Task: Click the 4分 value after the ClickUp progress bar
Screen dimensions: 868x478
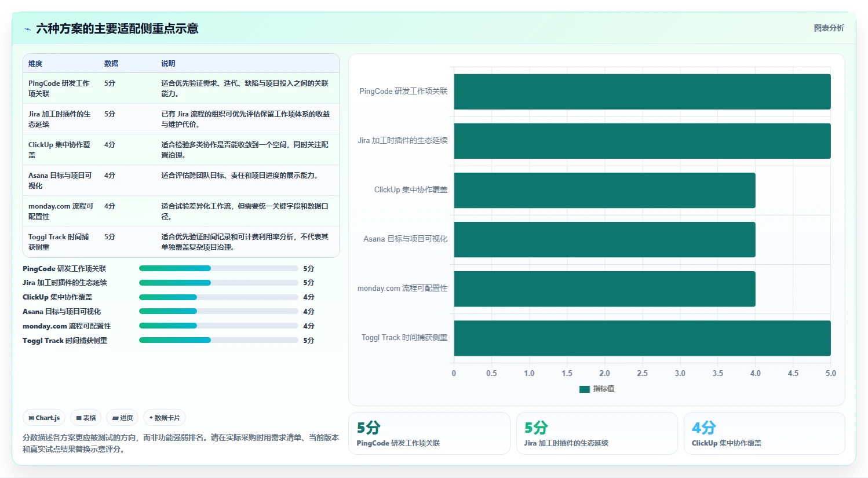Action: click(x=309, y=297)
